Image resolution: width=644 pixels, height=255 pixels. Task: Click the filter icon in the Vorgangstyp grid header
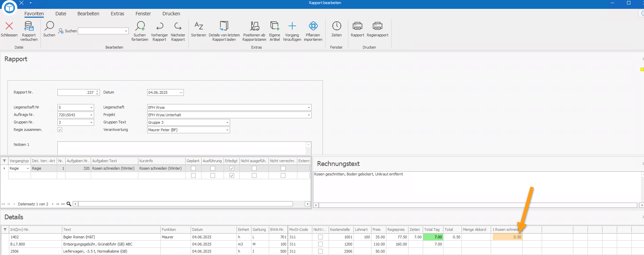pos(4,161)
